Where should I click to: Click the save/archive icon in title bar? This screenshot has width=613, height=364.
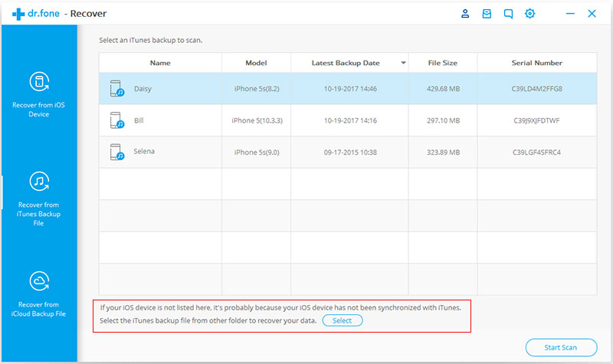tap(487, 14)
